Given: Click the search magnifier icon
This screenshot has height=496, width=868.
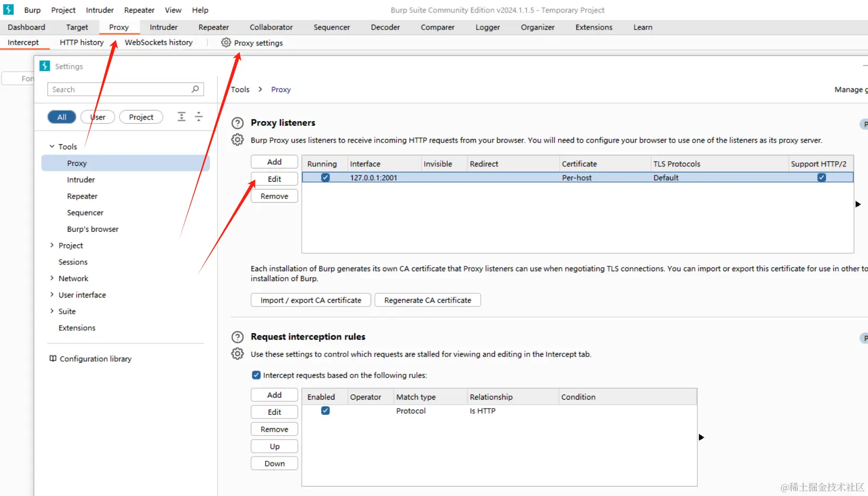Looking at the screenshot, I should [195, 89].
